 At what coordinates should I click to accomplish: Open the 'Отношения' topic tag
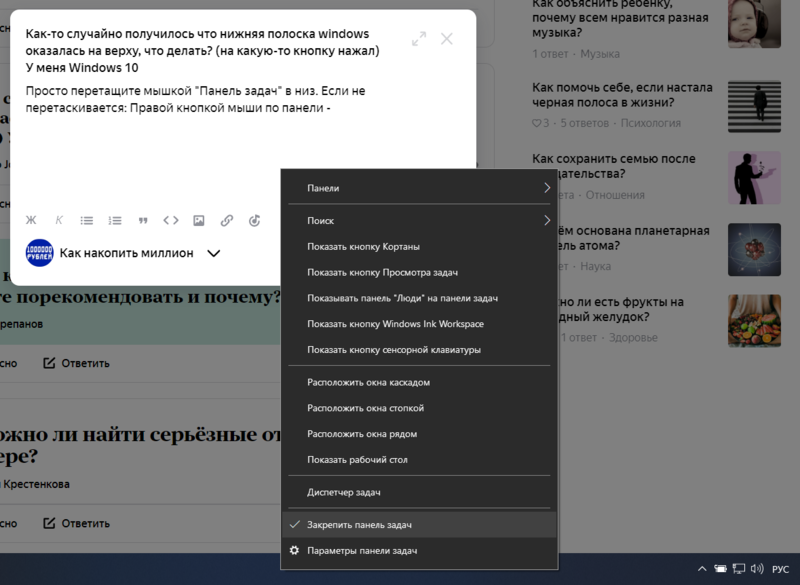pyautogui.click(x=615, y=195)
